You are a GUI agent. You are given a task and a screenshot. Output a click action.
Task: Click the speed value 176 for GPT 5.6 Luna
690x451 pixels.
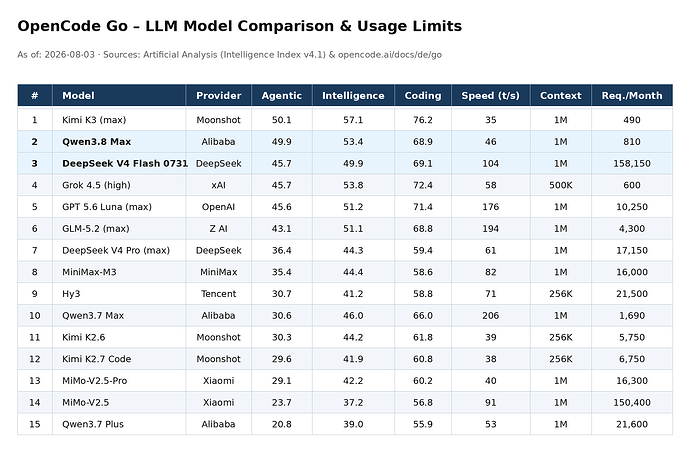[x=490, y=207]
